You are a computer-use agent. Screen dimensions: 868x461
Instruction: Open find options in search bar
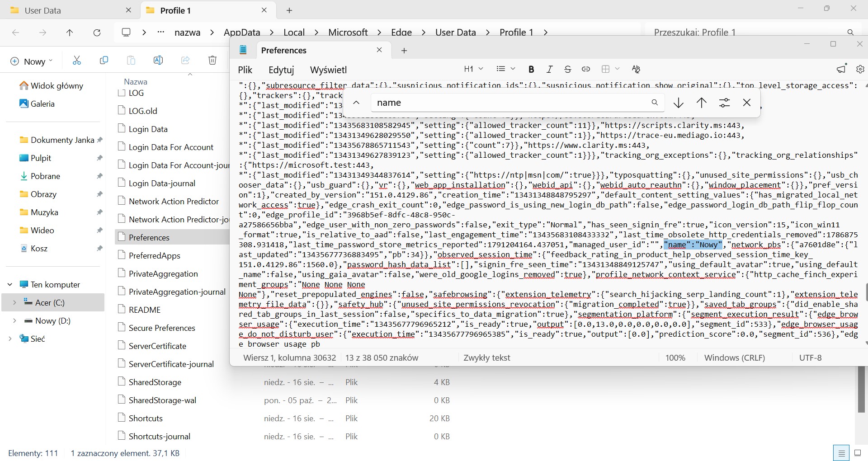pos(724,103)
